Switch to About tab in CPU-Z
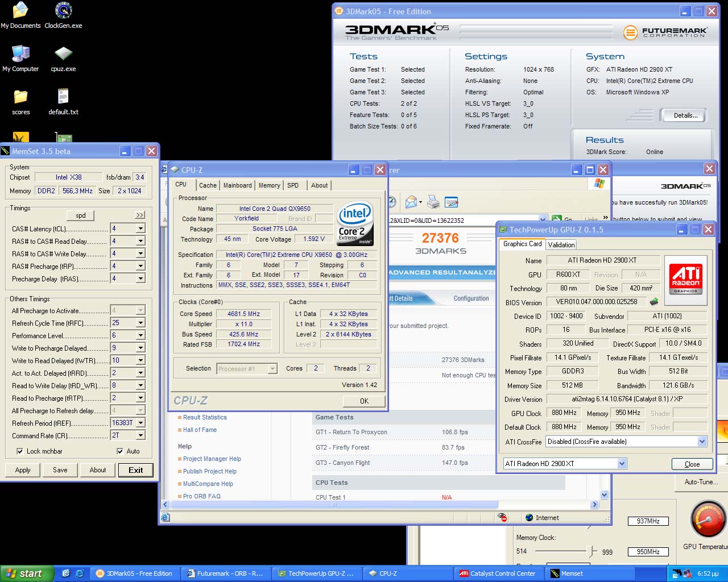728x582 pixels. [319, 185]
